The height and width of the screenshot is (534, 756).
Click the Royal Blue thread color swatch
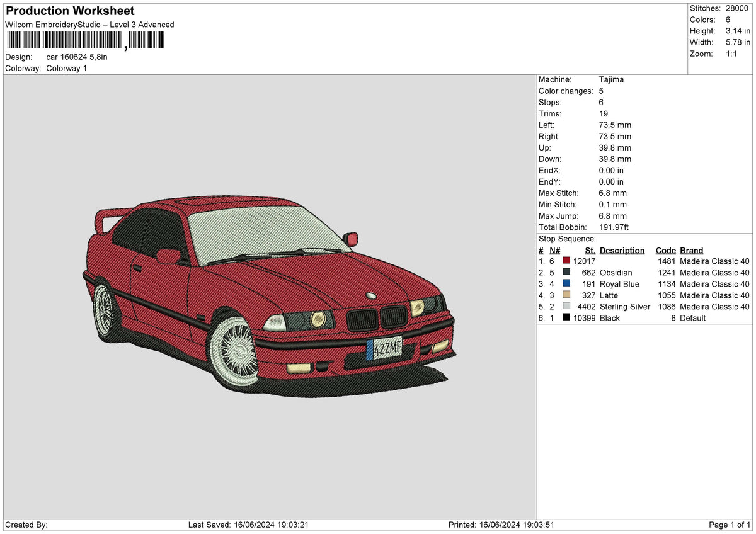[x=566, y=284]
